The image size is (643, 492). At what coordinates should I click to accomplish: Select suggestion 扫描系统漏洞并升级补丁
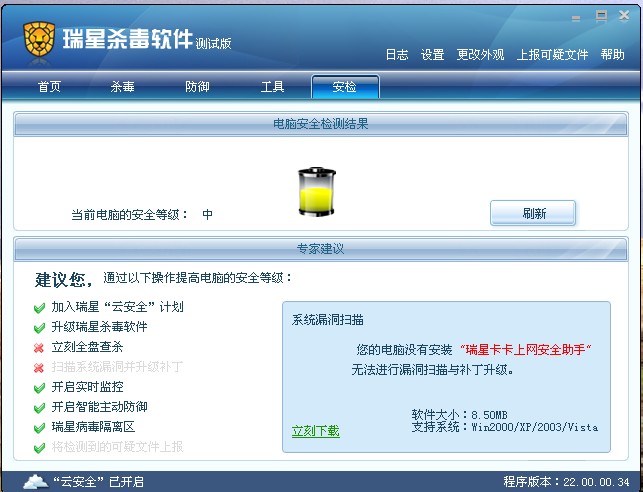pos(117,367)
